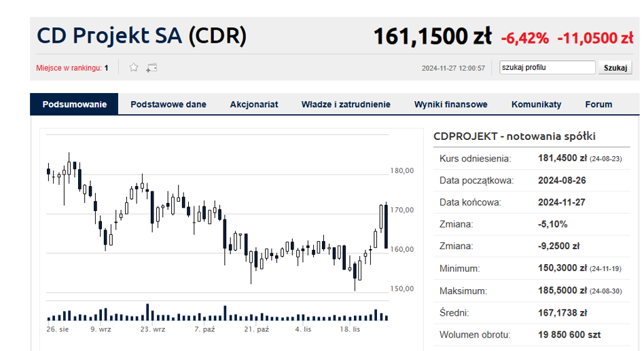Click the 180,00 price axis label

point(401,171)
